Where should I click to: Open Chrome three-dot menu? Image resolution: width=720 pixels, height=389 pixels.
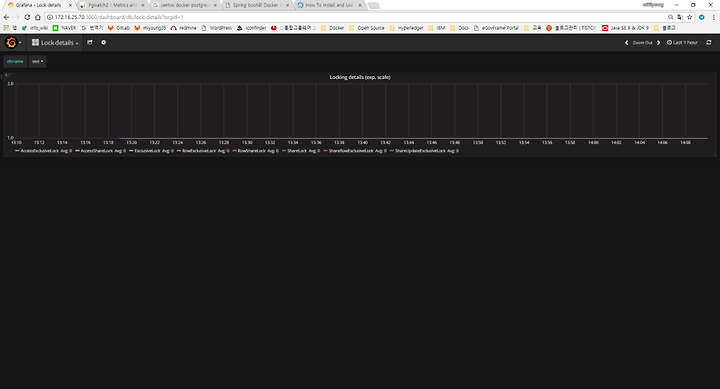coord(714,17)
